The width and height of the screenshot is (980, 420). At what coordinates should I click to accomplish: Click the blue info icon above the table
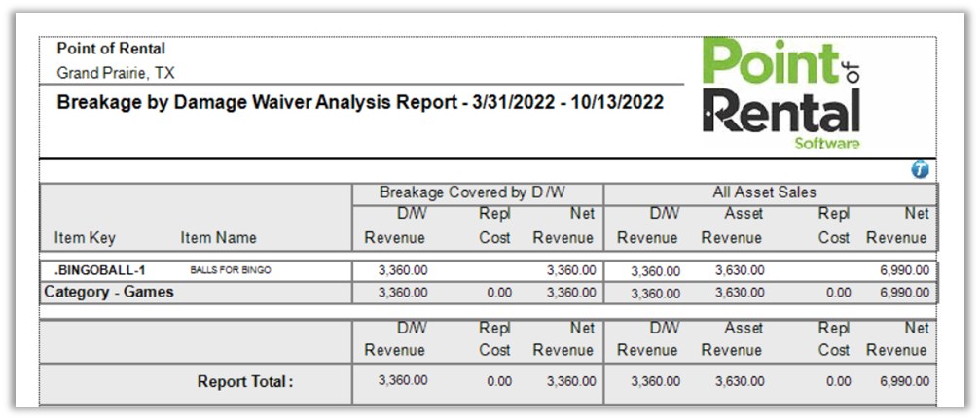(x=920, y=170)
